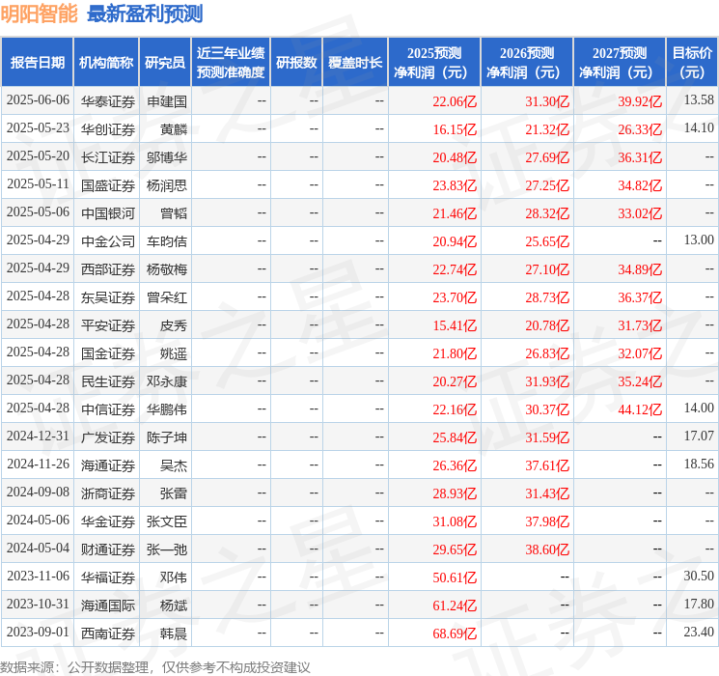Click analyst name 申建国
The width and height of the screenshot is (719, 676).
pyautogui.click(x=167, y=100)
